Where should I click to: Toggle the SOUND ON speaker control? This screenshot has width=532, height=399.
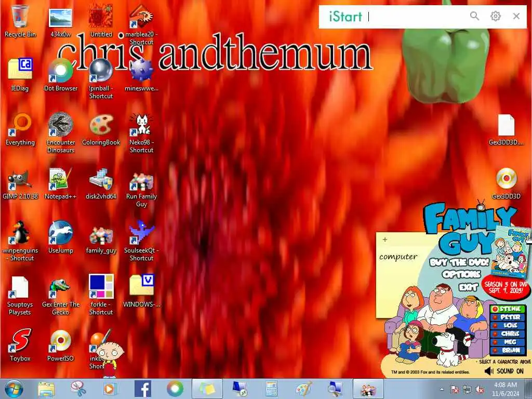[504, 371]
